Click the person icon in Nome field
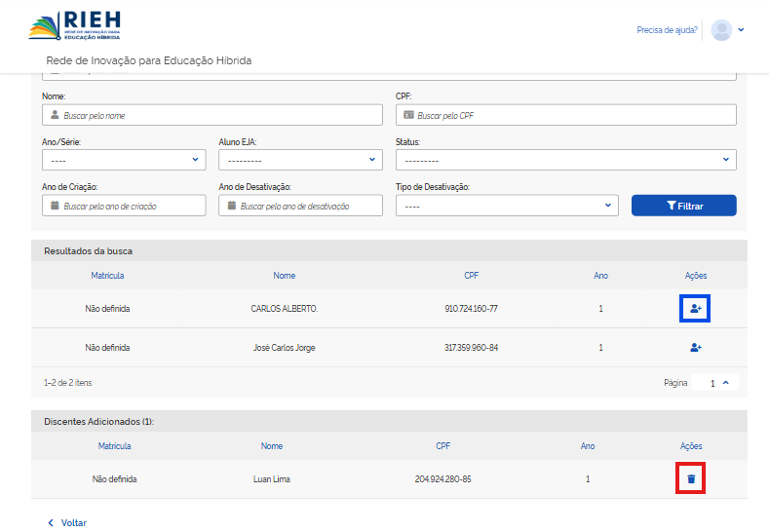Screen dimensions: 769x532 [x=55, y=115]
